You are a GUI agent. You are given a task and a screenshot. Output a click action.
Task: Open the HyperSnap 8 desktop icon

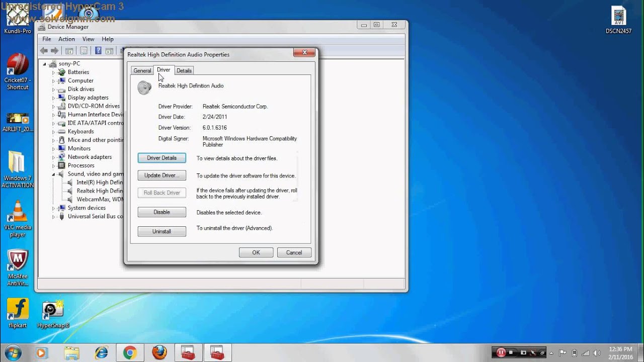pyautogui.click(x=53, y=313)
